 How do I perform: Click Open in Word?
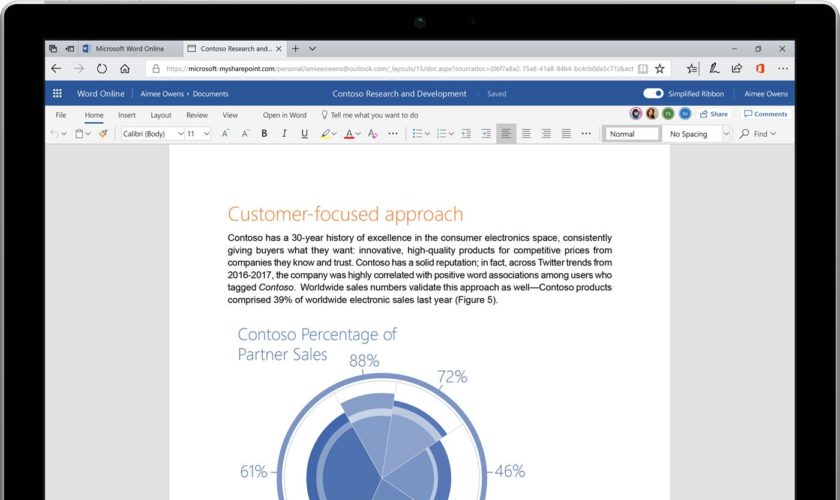[x=284, y=115]
